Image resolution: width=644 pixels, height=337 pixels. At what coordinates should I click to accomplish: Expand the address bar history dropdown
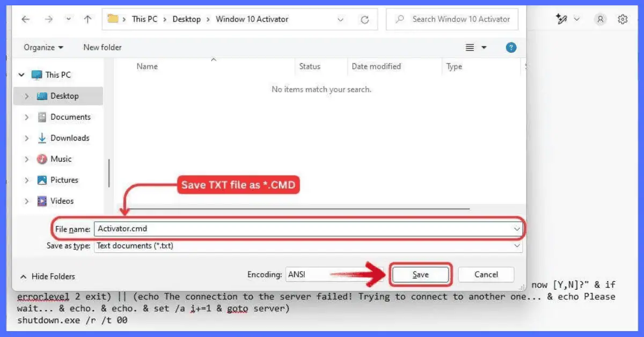pos(341,19)
